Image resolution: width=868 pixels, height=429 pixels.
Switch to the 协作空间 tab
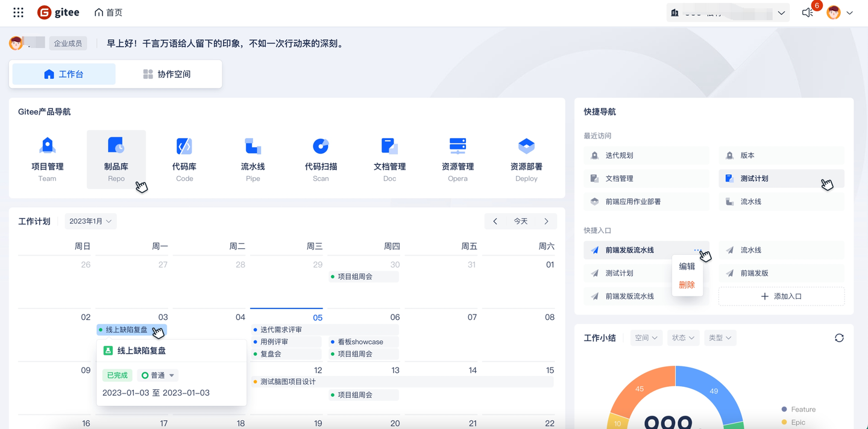pos(167,74)
